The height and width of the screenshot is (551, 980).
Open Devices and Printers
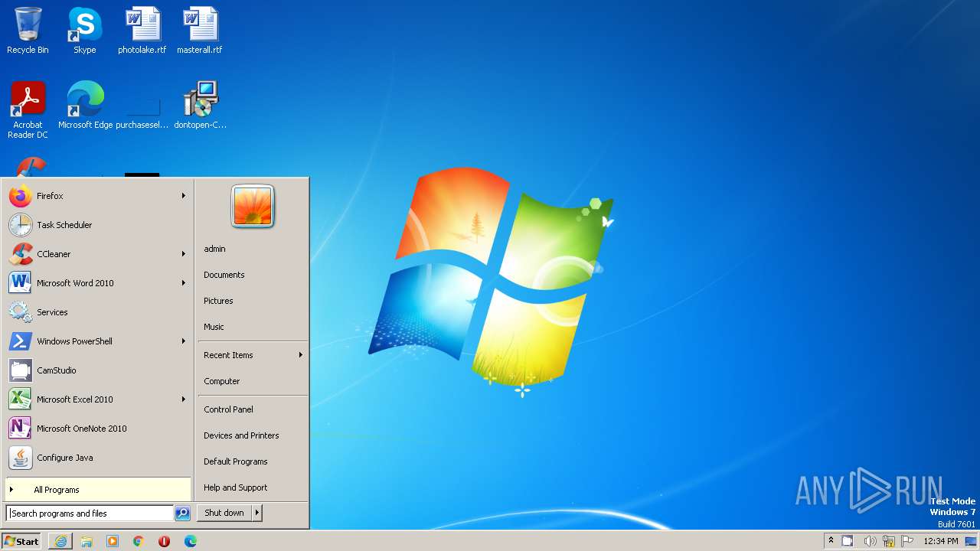253,435
